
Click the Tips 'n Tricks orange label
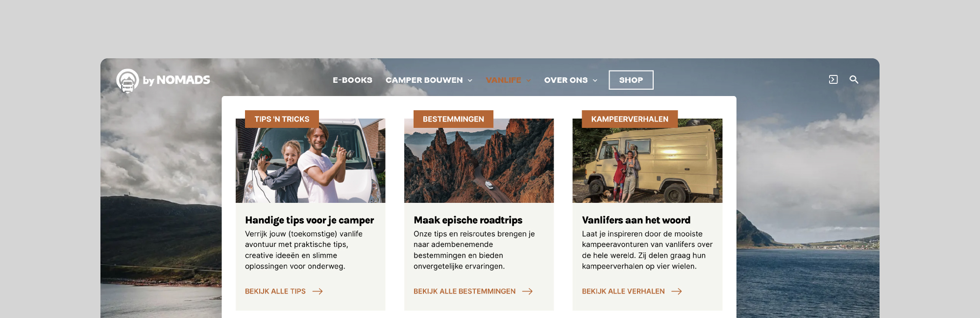(282, 119)
